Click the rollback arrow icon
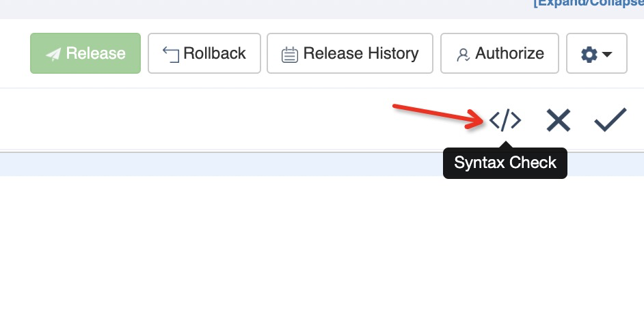The width and height of the screenshot is (644, 321). click(x=171, y=54)
